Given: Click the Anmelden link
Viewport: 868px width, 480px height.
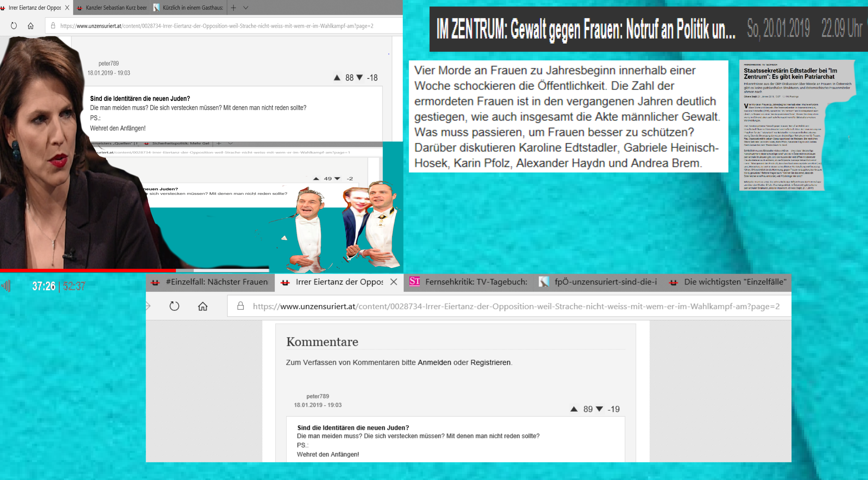Looking at the screenshot, I should click(434, 362).
